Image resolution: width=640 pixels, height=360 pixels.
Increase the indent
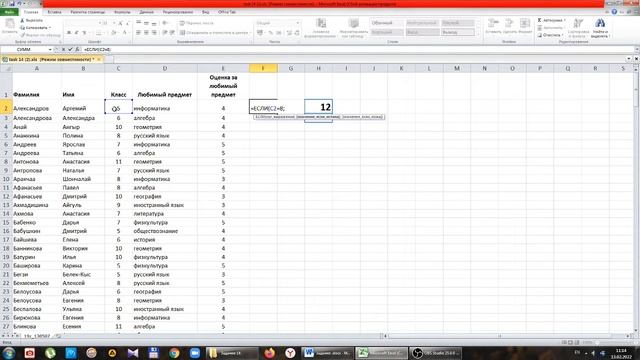point(172,33)
